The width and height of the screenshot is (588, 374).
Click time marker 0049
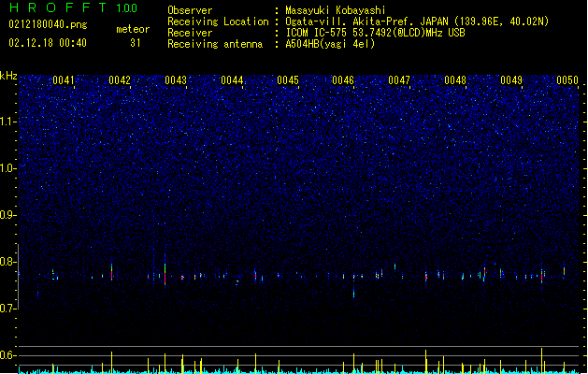(x=511, y=79)
